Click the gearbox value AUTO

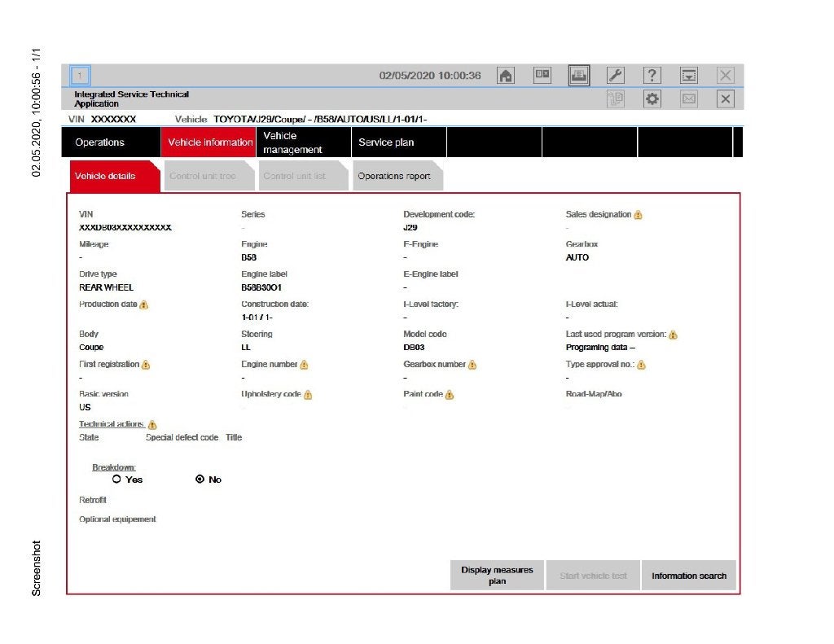pos(577,257)
